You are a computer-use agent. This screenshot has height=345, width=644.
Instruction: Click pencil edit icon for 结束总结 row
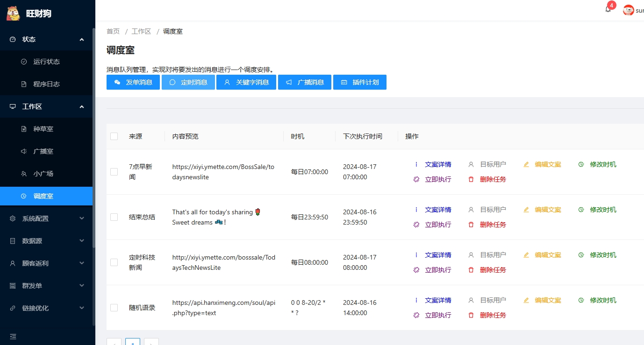tap(526, 210)
